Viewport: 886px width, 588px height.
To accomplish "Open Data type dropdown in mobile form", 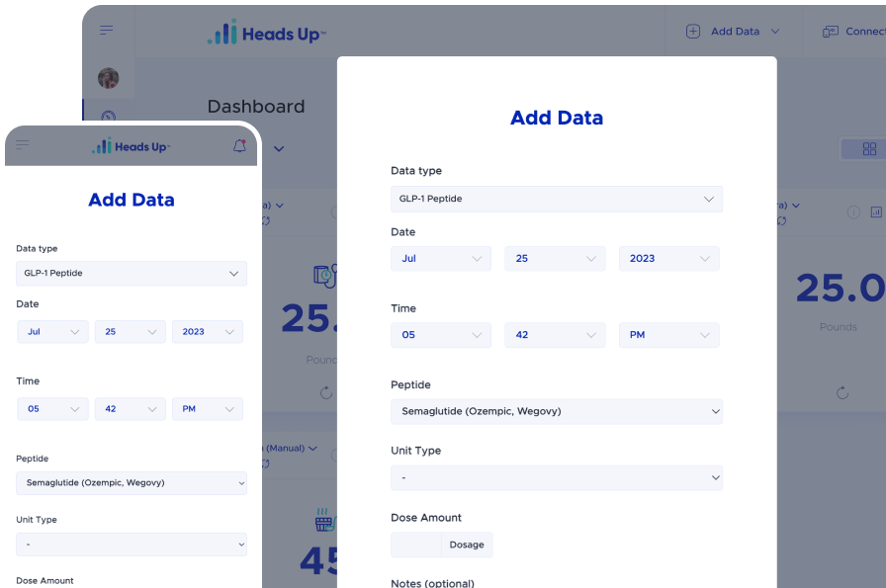I will coord(132,274).
